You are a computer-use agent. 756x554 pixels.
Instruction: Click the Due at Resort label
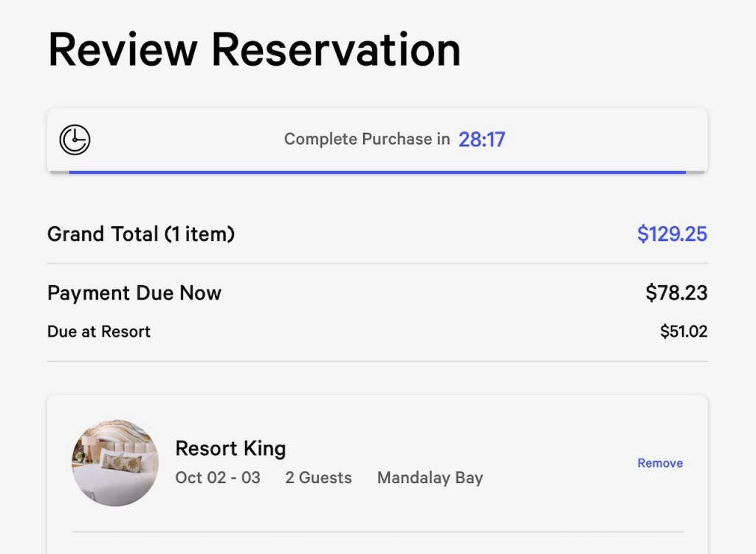click(99, 332)
